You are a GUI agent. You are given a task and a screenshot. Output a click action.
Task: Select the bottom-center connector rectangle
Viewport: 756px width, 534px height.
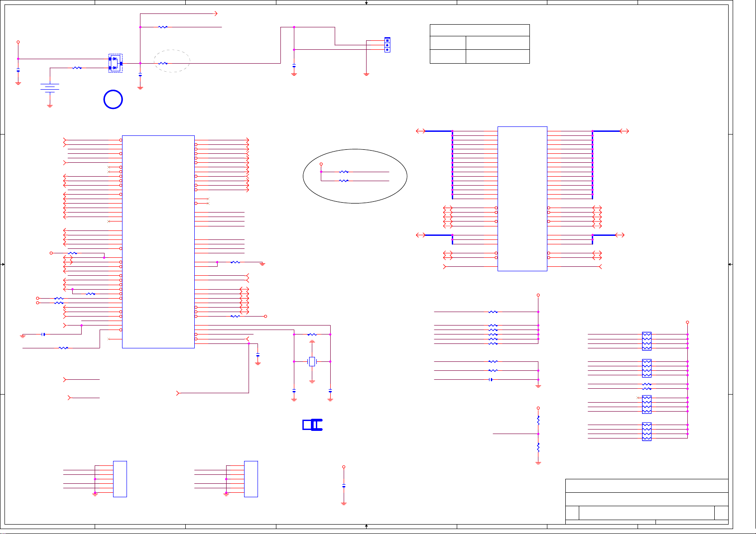(251, 479)
